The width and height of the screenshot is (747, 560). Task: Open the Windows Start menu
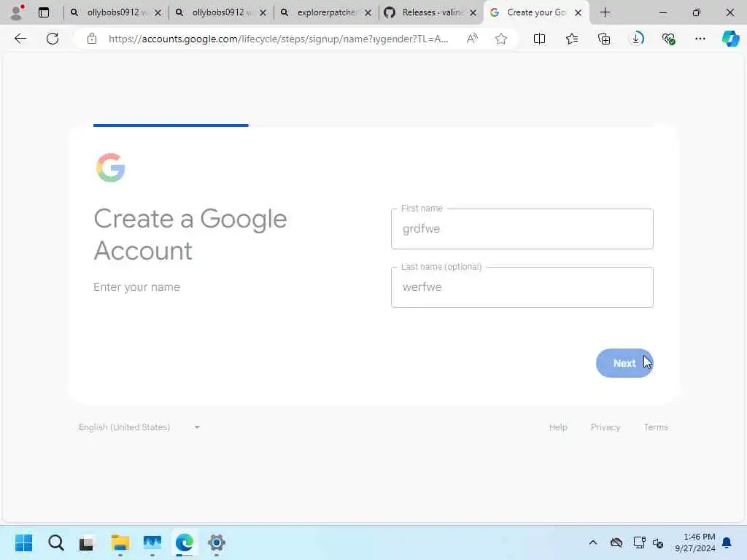pyautogui.click(x=23, y=542)
